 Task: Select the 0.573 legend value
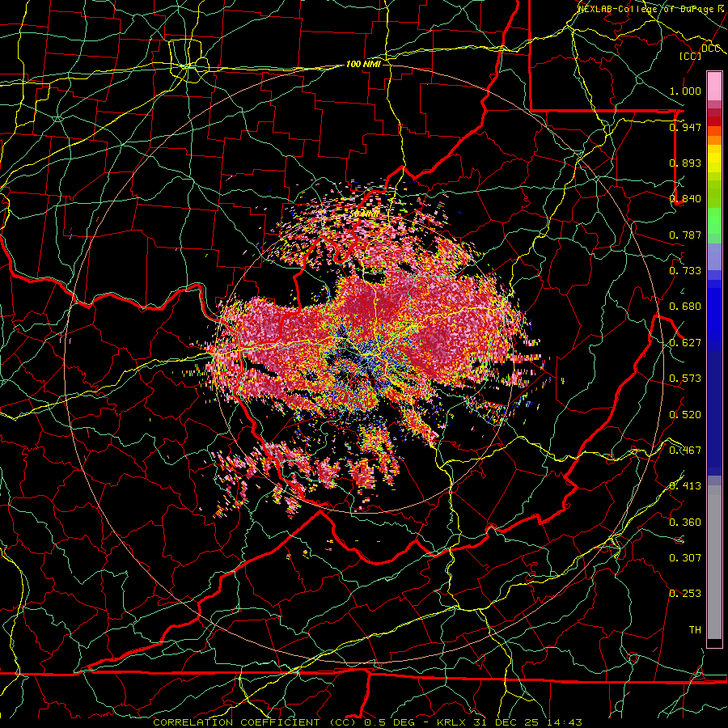pyautogui.click(x=685, y=379)
